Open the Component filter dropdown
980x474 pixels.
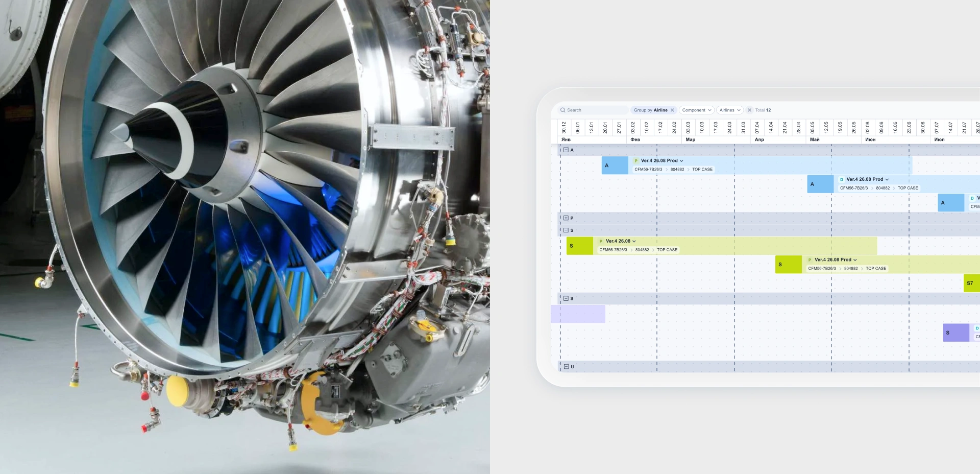[696, 110]
